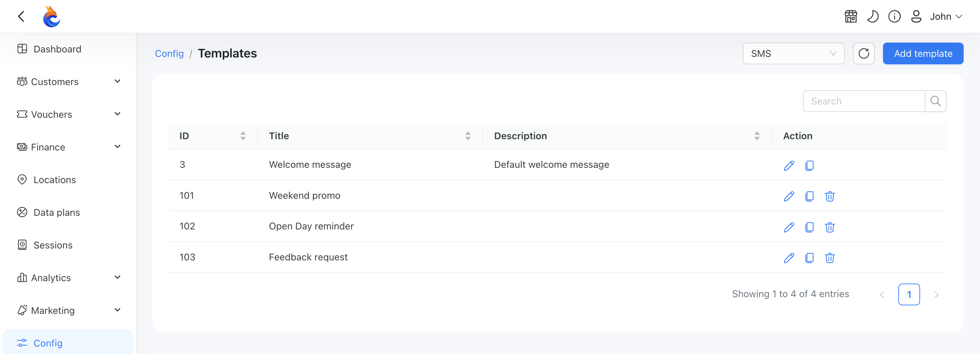
Task: Click the Sessions sidebar icon
Action: [x=22, y=245]
